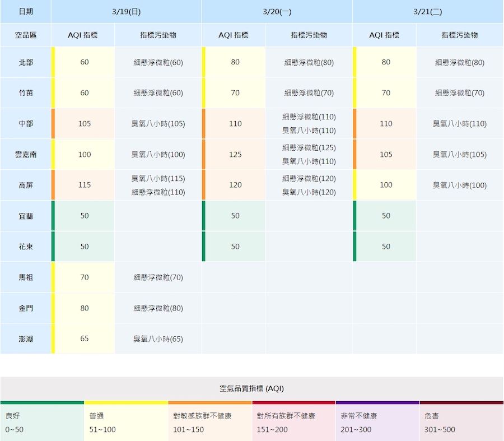Click the green 良好 0~50 legend swatch
This screenshot has width=504, height=441.
click(42, 421)
